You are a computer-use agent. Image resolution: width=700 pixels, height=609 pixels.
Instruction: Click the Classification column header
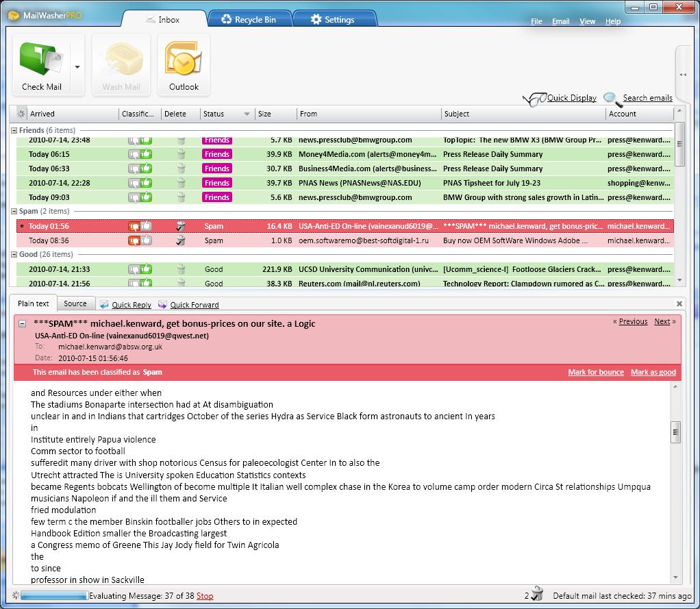(140, 114)
